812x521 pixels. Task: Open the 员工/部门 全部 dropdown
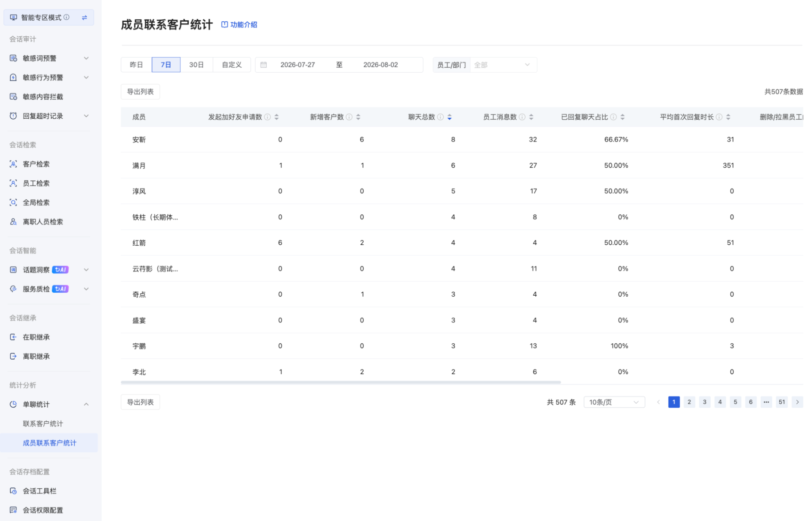(503, 65)
